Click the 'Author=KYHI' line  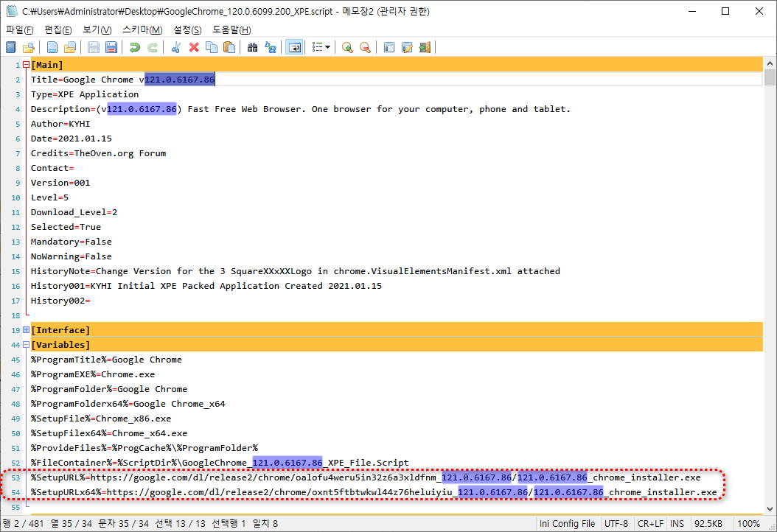coord(60,124)
